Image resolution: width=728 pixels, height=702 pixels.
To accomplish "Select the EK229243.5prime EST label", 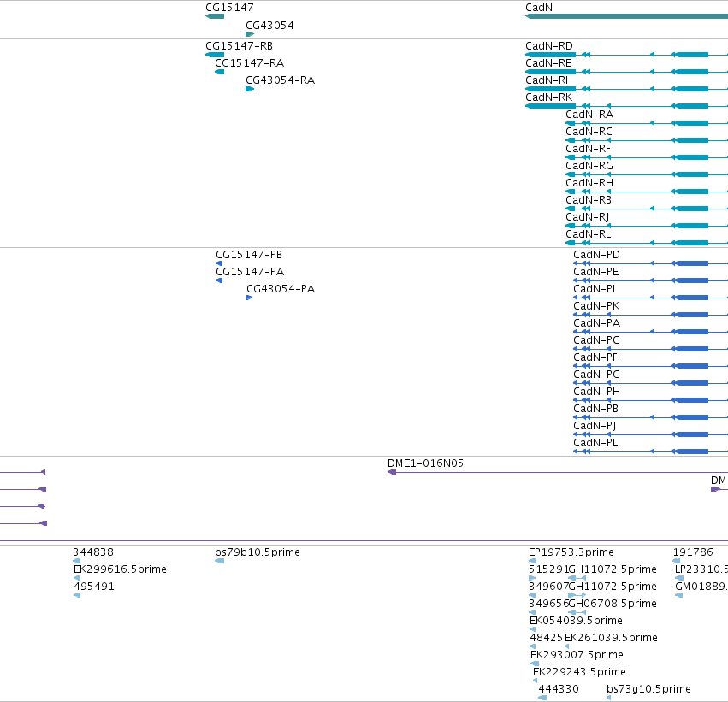I will 579,672.
